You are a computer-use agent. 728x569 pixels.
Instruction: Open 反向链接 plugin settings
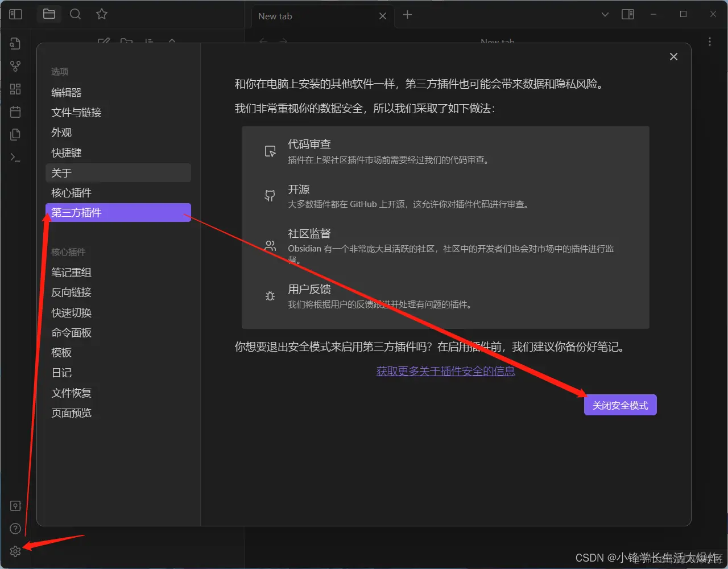(x=118, y=292)
